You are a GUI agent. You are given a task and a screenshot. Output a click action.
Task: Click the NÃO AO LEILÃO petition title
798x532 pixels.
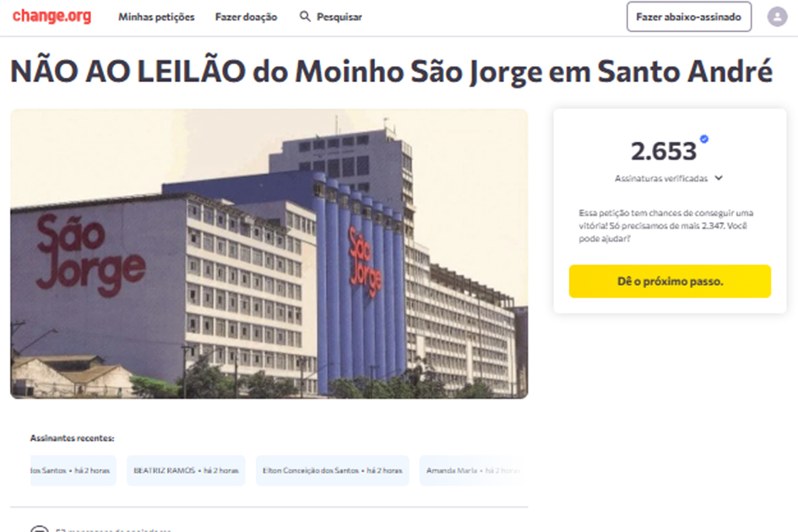tap(391, 71)
